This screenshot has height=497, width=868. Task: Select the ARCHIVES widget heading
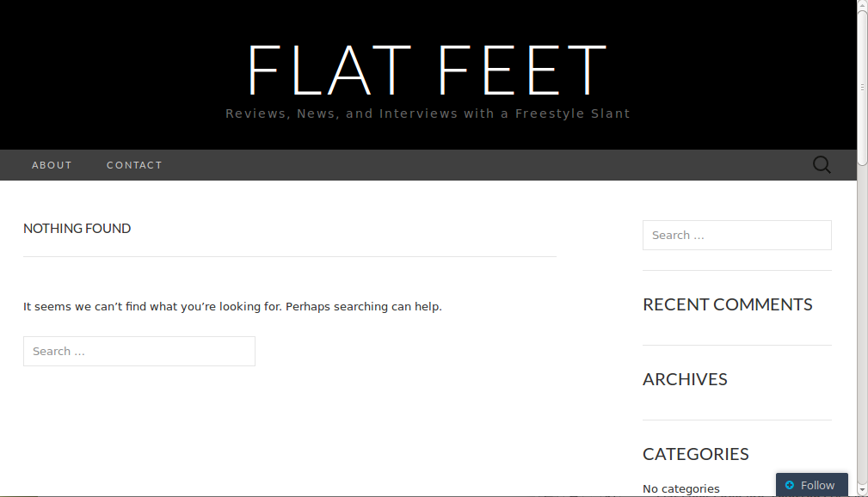pos(685,379)
